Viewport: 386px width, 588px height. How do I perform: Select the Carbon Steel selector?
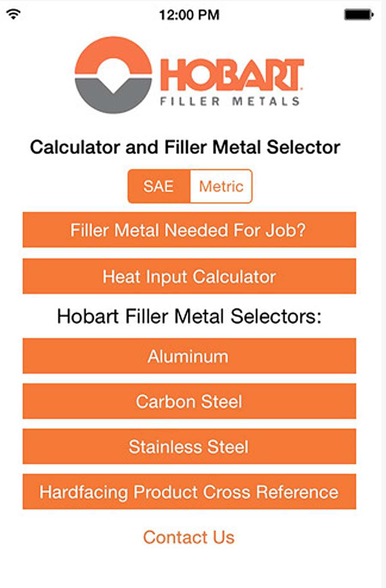point(189,402)
